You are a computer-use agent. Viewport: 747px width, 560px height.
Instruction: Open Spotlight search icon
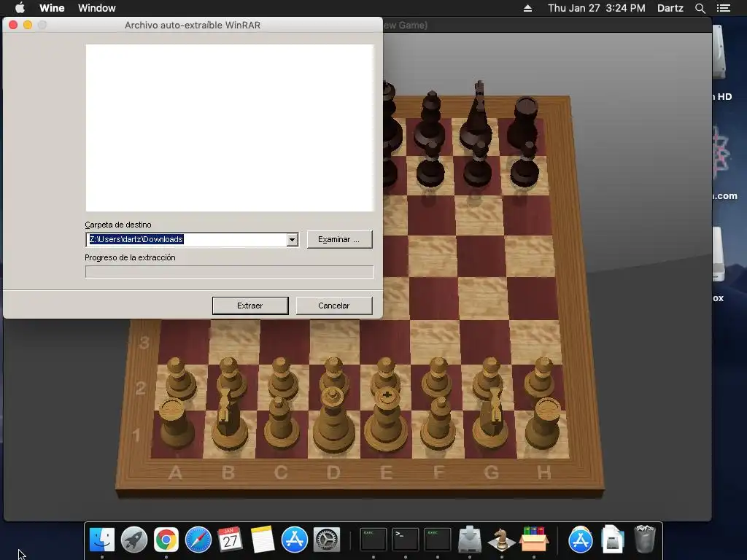click(700, 8)
